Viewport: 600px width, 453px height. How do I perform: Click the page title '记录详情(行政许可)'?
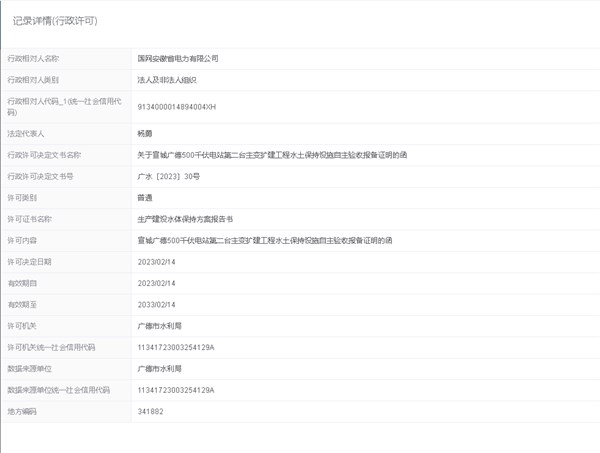pos(55,21)
